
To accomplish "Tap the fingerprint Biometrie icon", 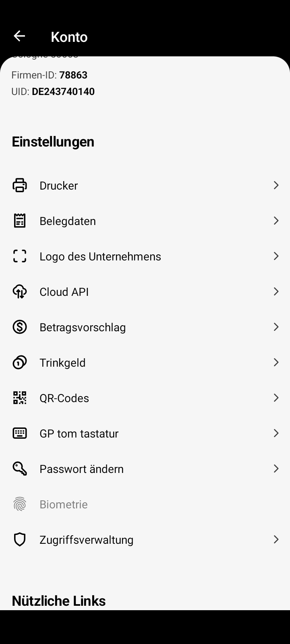I will [x=20, y=504].
